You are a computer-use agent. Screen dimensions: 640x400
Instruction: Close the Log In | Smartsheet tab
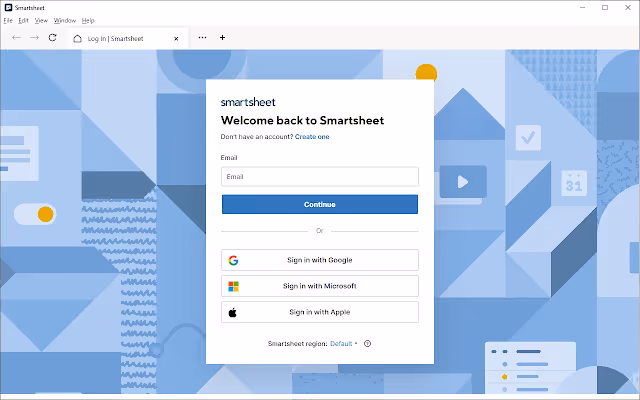(x=176, y=38)
